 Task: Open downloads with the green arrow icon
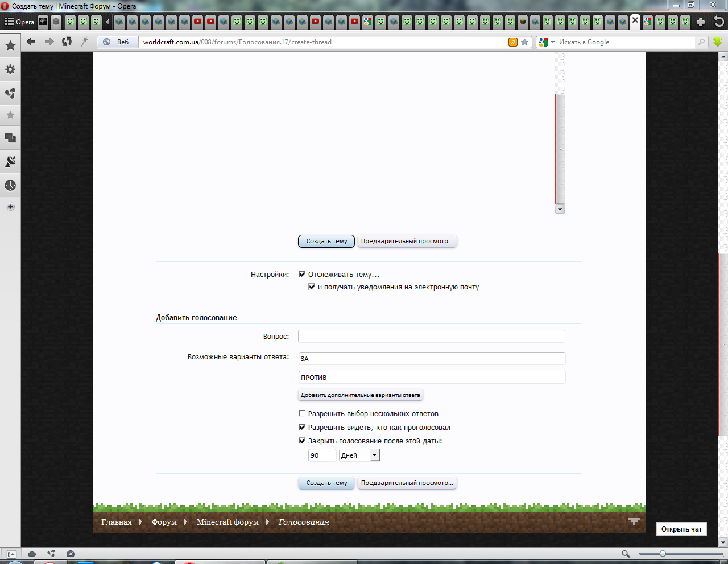717,42
